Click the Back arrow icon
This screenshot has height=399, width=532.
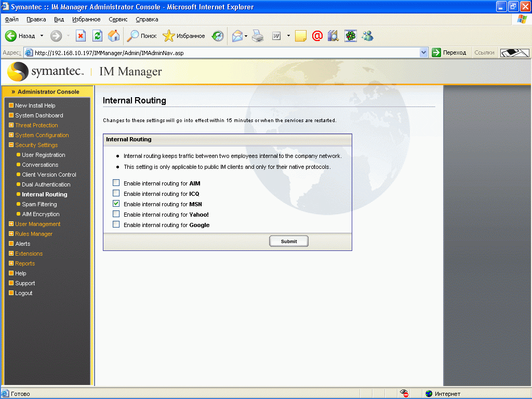11,36
